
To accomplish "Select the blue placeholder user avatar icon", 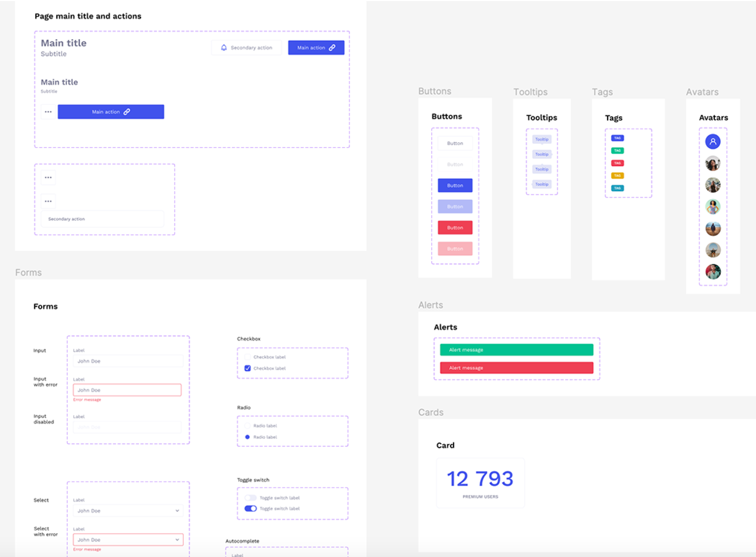I will point(713,141).
